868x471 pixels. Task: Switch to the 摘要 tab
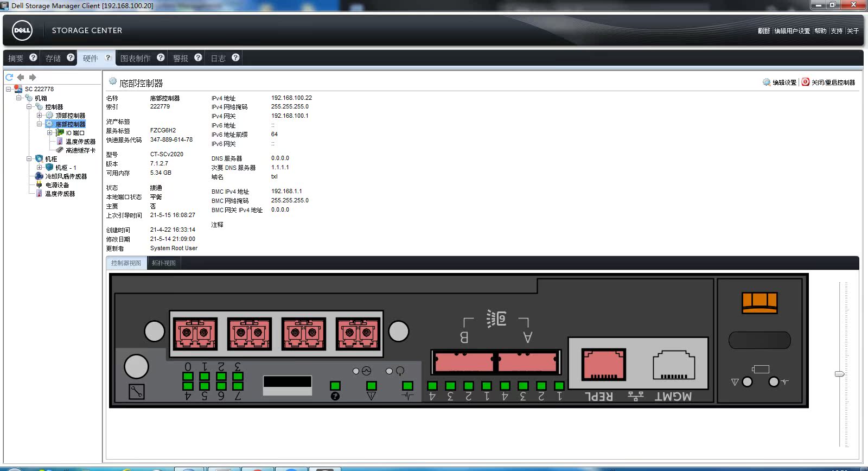click(x=16, y=58)
